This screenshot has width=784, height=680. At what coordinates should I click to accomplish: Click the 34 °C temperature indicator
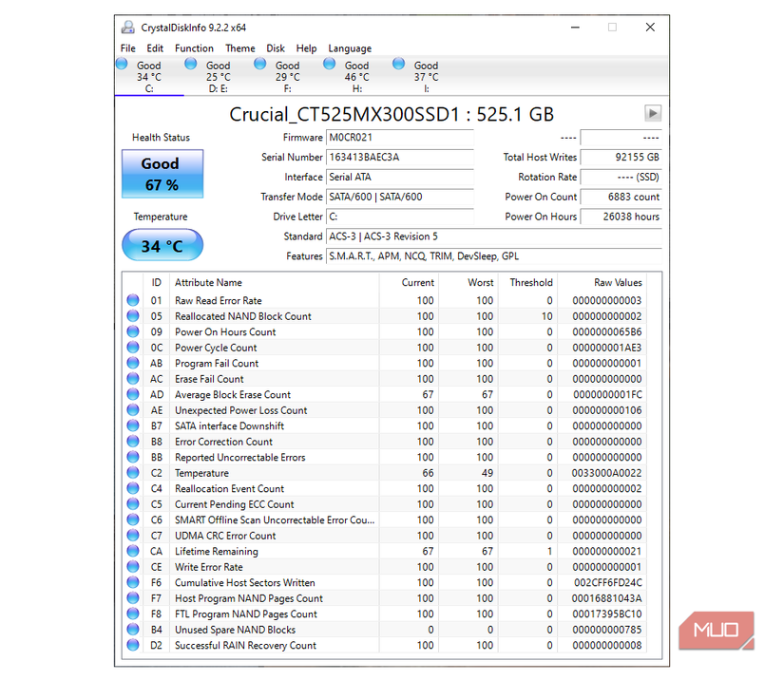click(163, 245)
